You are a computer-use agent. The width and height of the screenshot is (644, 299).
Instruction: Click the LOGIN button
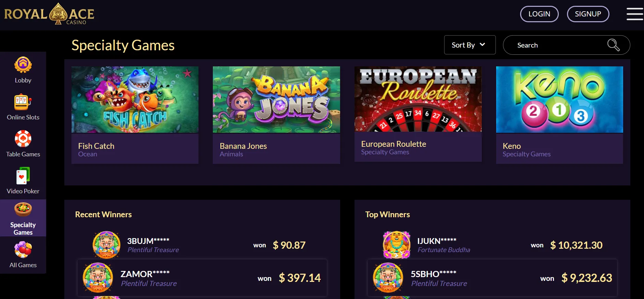pos(539,14)
